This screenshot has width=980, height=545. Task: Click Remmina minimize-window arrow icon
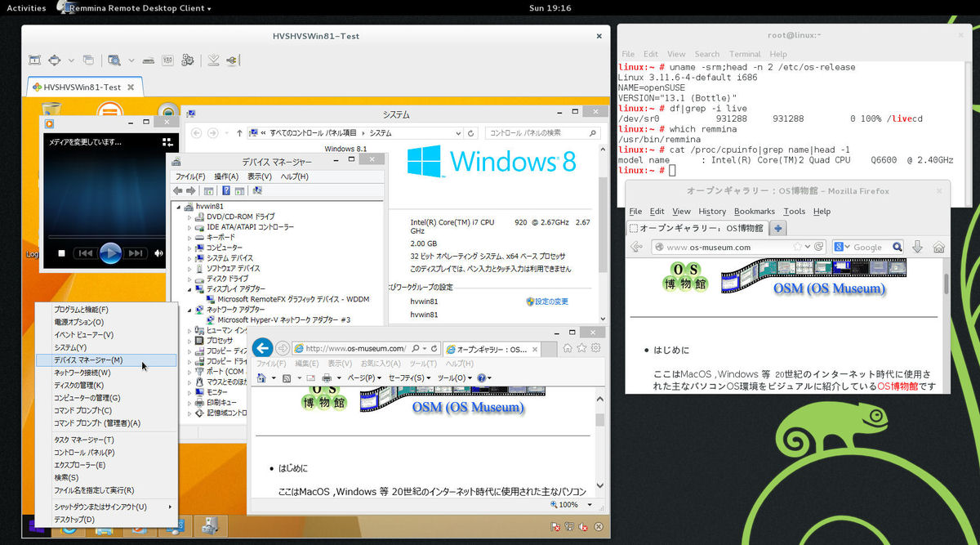pyautogui.click(x=213, y=60)
